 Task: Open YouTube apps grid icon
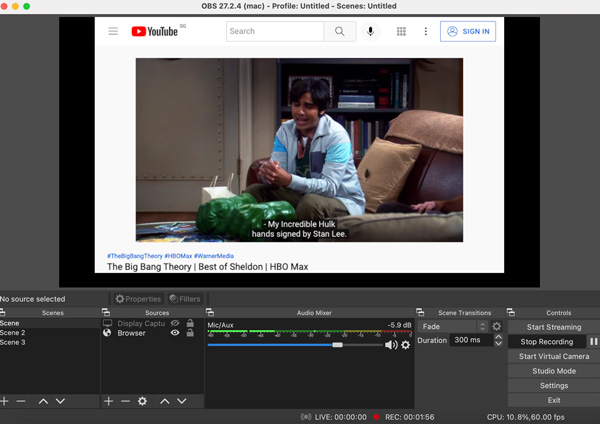pyautogui.click(x=401, y=31)
